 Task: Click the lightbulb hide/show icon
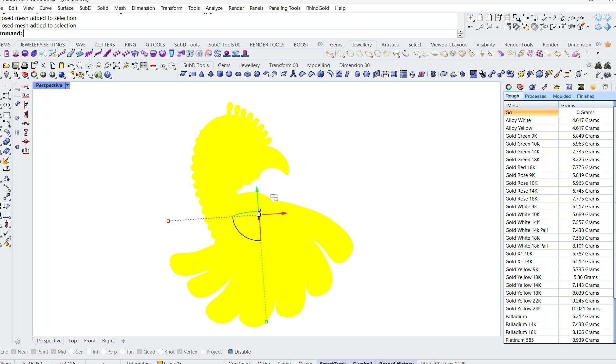tap(6, 75)
